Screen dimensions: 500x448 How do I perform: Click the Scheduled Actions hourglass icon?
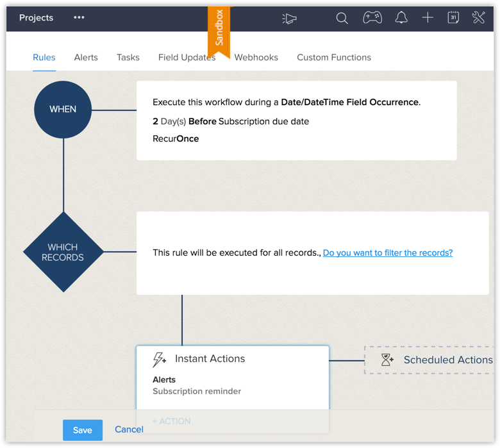[387, 360]
